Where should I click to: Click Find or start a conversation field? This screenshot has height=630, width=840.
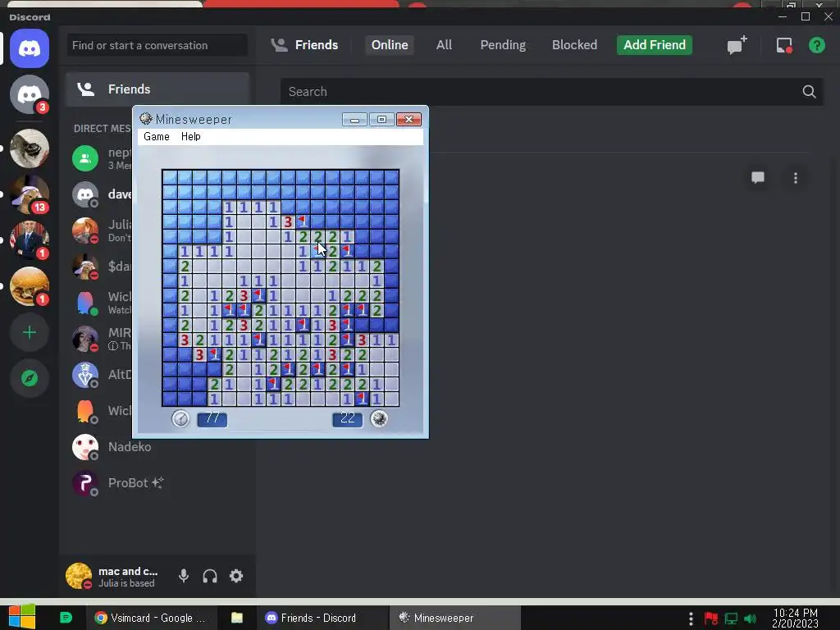click(x=157, y=46)
